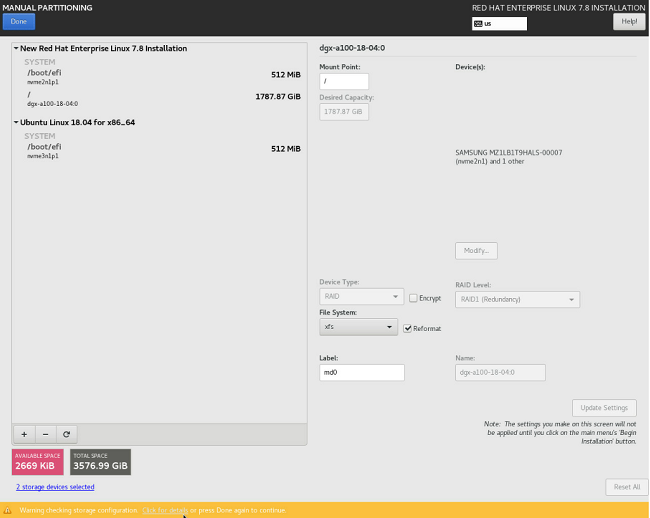Open the Click for details warning link
This screenshot has height=518, width=650.
point(165,510)
